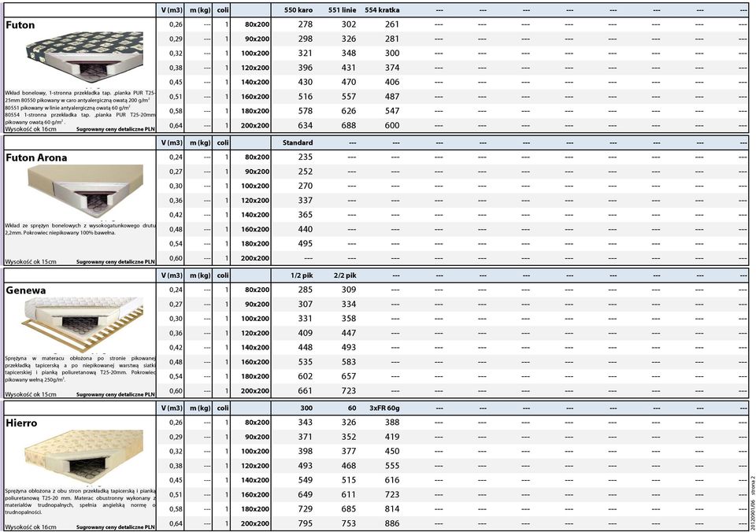The image size is (756, 532).
Task: Click price 343 in Hierro table
Action: pyautogui.click(x=306, y=423)
